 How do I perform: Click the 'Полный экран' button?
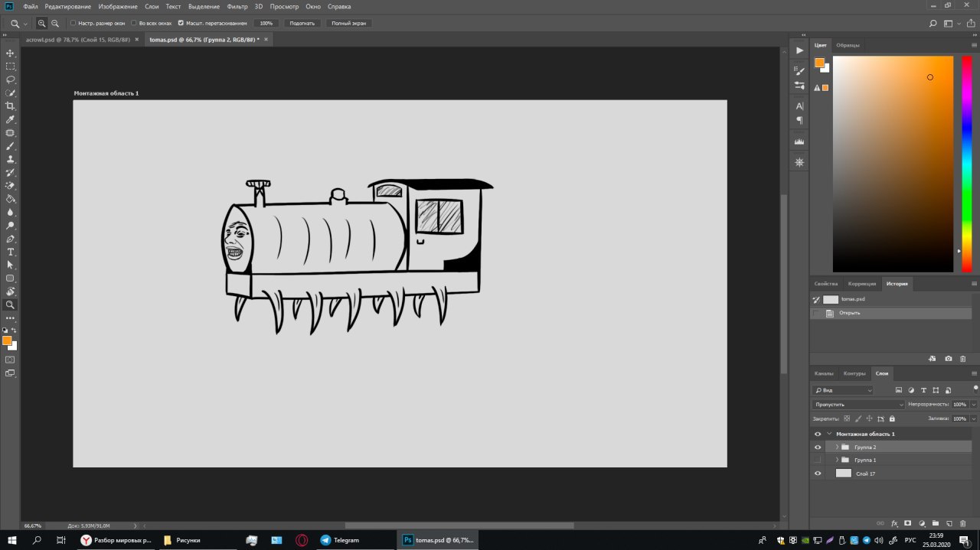(x=348, y=24)
